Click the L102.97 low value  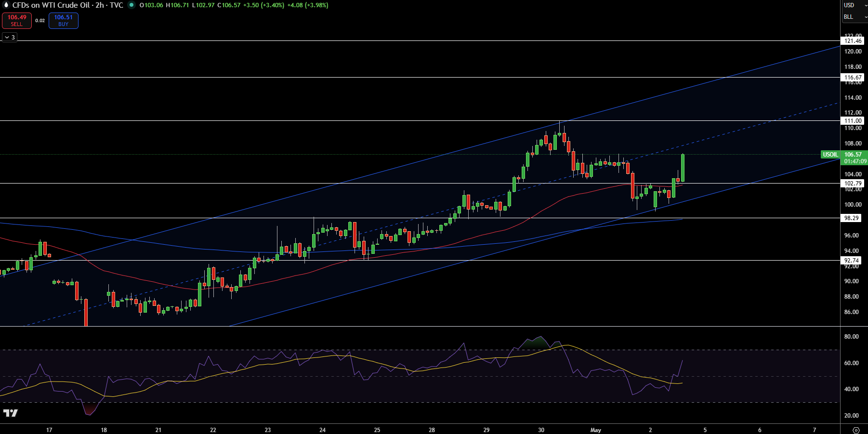pos(203,5)
